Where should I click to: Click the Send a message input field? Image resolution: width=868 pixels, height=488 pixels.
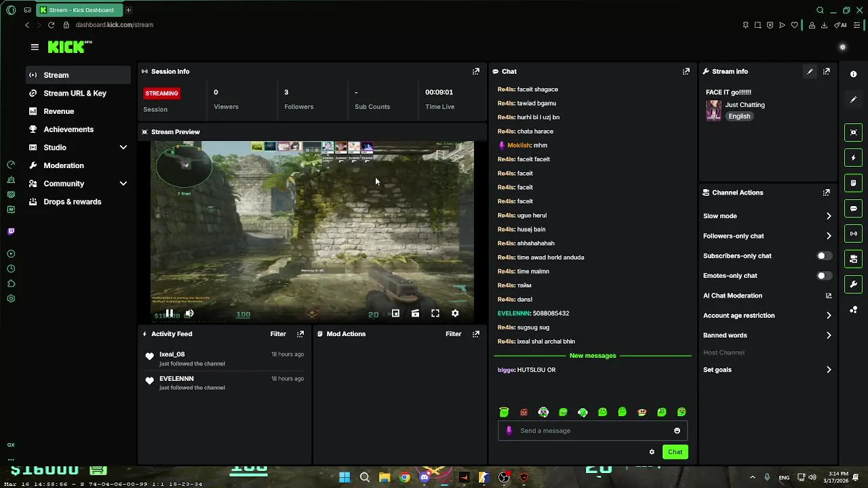pyautogui.click(x=593, y=430)
